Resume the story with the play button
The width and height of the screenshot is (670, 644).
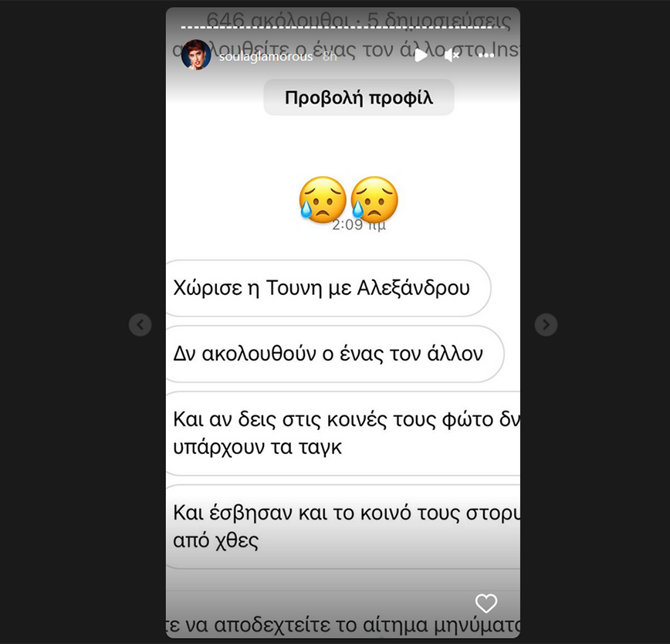point(421,56)
